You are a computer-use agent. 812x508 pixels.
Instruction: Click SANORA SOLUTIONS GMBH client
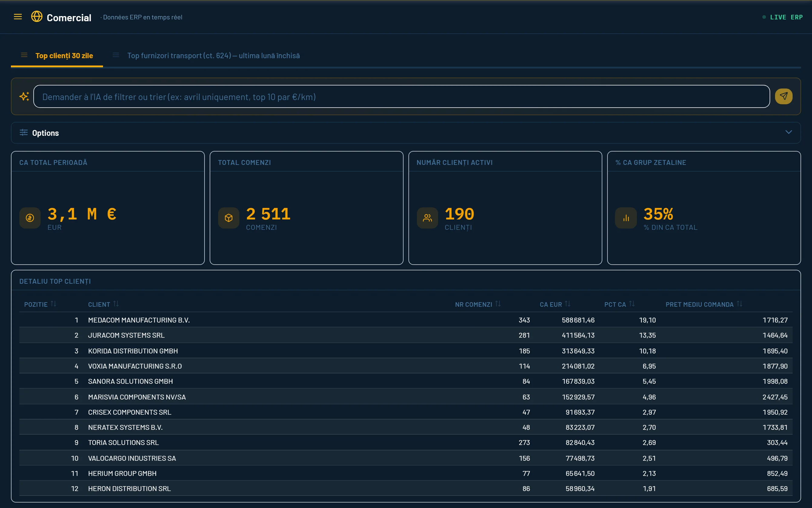coord(130,382)
